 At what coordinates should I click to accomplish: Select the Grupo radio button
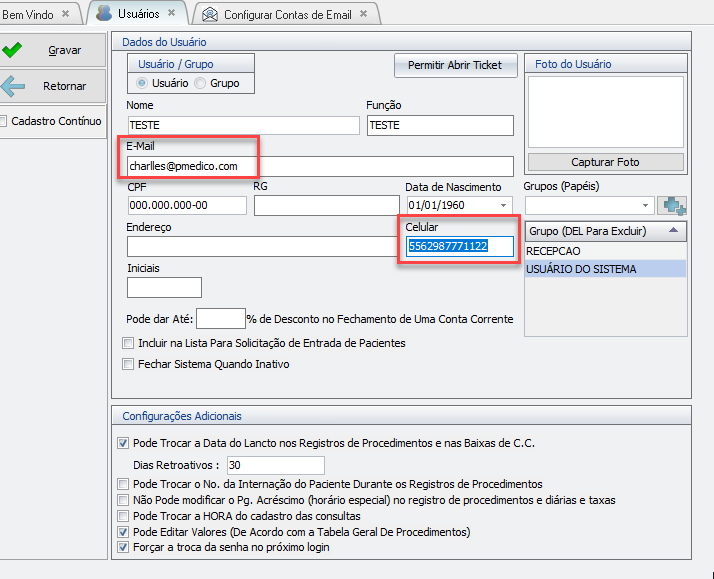pyautogui.click(x=200, y=83)
